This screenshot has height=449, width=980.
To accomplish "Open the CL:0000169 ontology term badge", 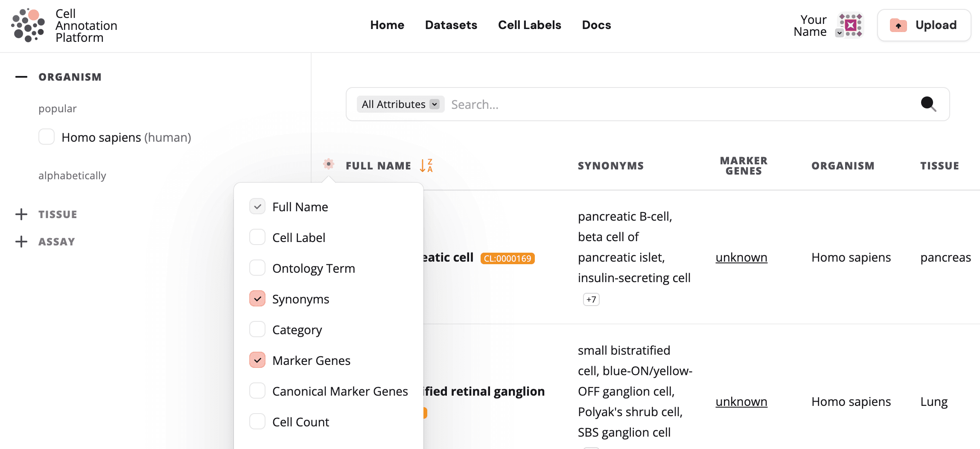I will pos(507,258).
